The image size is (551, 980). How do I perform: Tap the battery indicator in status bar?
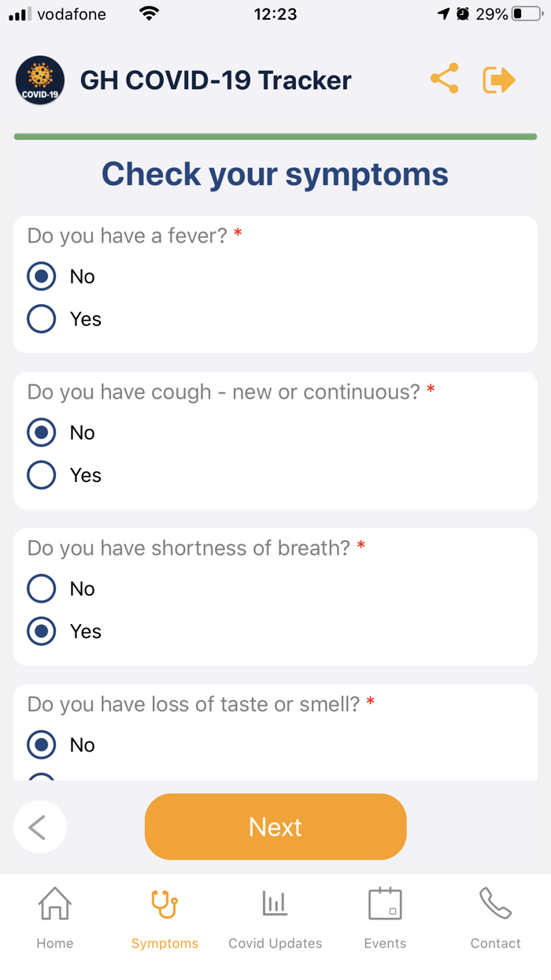526,14
